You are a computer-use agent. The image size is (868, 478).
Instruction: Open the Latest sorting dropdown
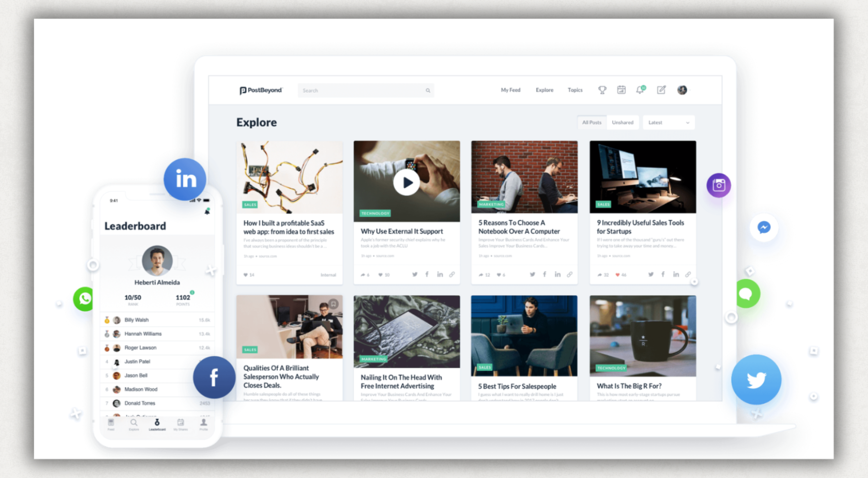tap(669, 122)
